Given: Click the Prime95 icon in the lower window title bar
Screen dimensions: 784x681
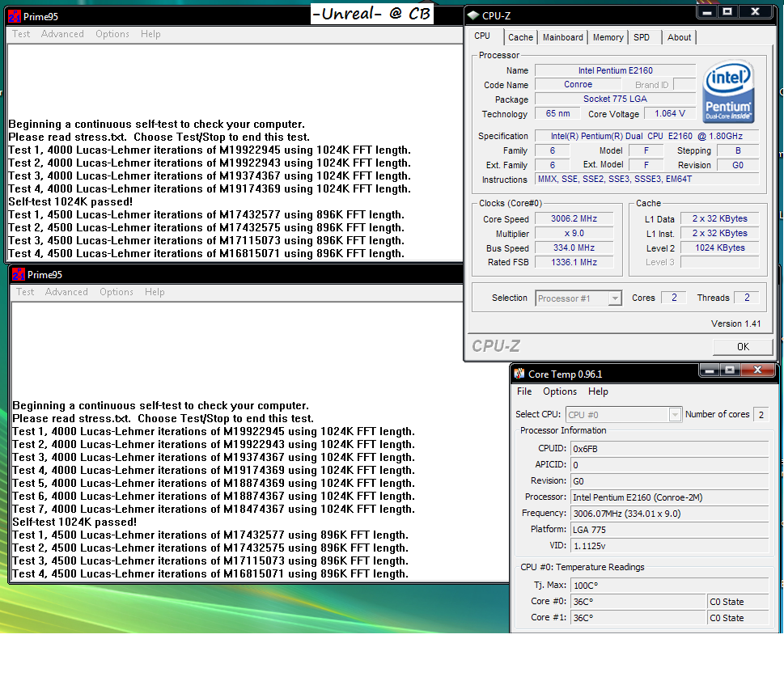Looking at the screenshot, I should 19,274.
